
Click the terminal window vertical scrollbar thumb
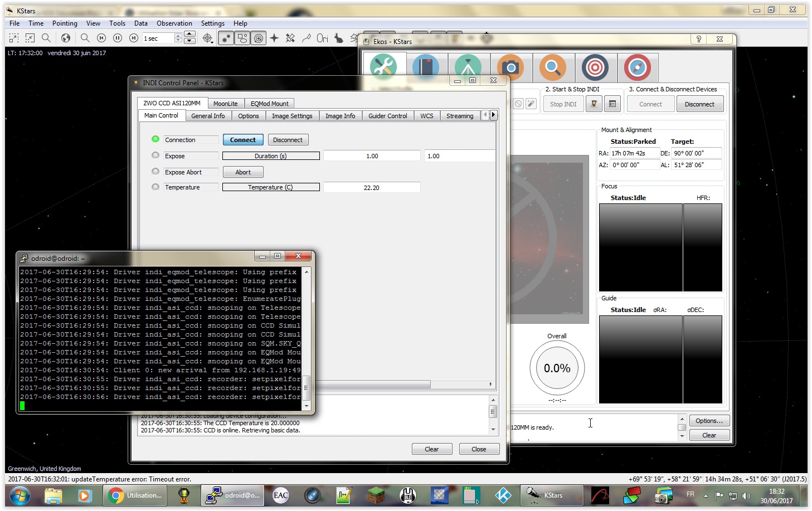tap(306, 388)
